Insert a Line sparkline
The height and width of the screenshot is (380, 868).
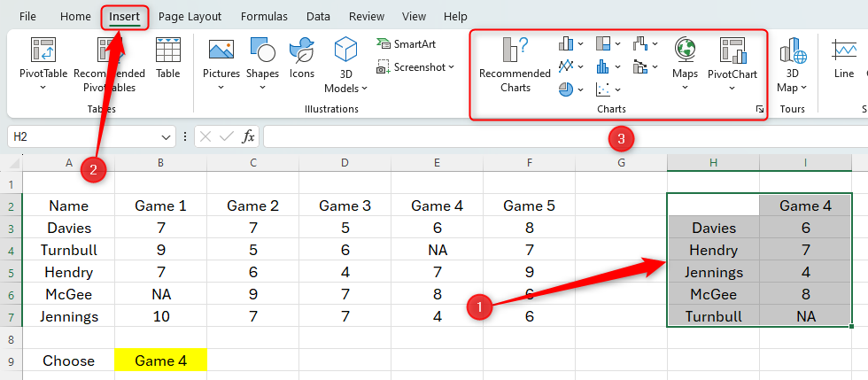(x=844, y=58)
